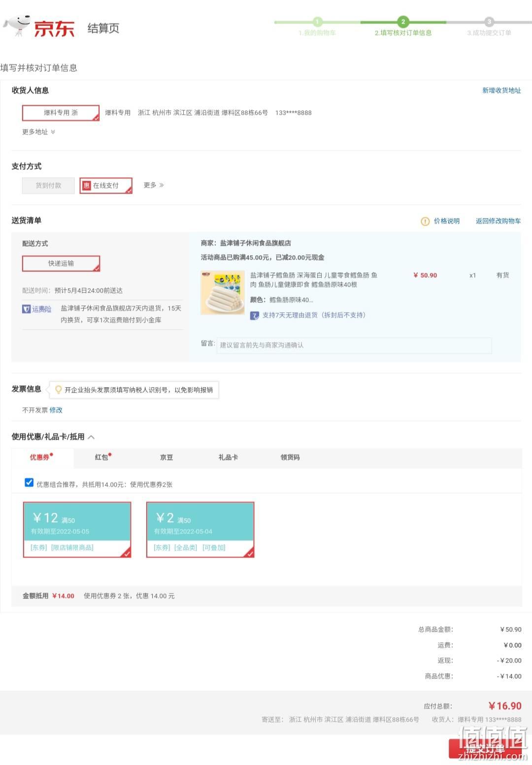Click the 盐津铺子鳕鱼肠 product title

[314, 280]
